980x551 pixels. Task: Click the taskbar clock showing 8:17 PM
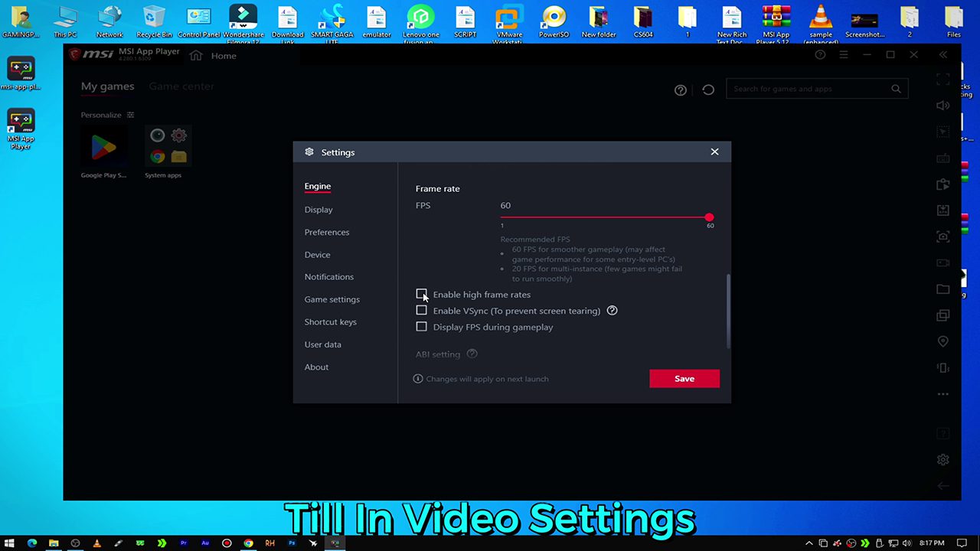(932, 543)
